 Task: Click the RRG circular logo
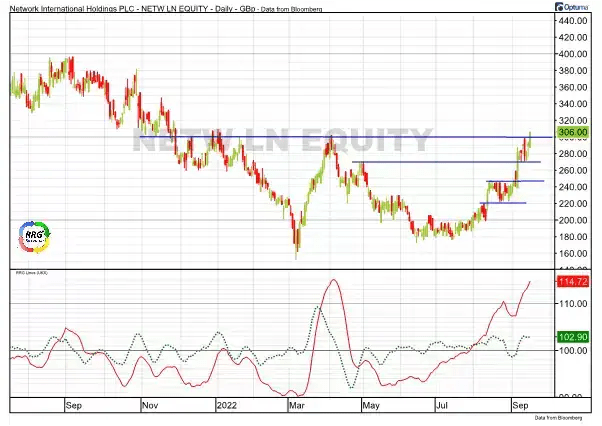tap(34, 237)
